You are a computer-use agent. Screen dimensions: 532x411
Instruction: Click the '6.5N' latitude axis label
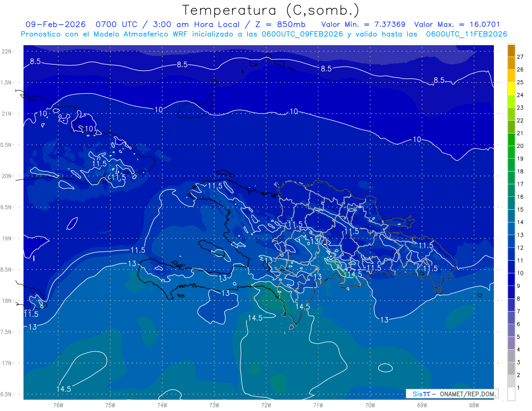coord(7,394)
